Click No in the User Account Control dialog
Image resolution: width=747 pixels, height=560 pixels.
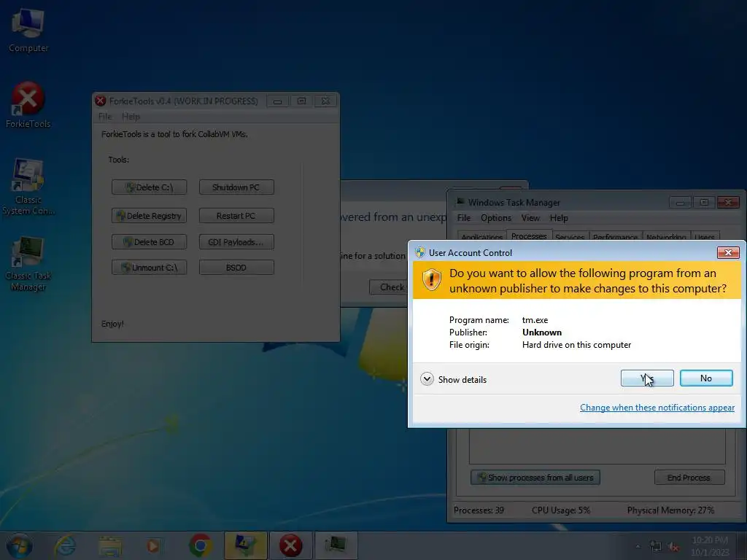706,378
